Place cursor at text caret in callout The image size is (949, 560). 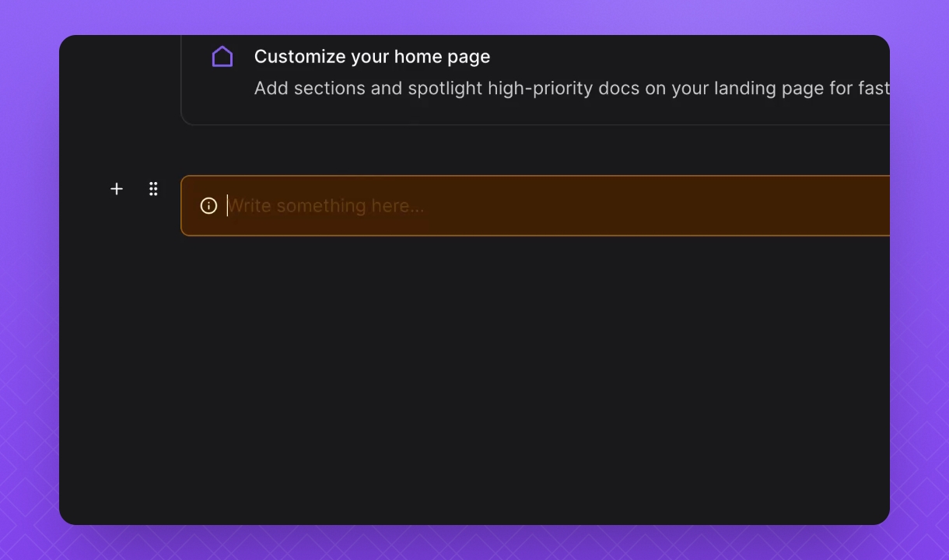pyautogui.click(x=228, y=205)
